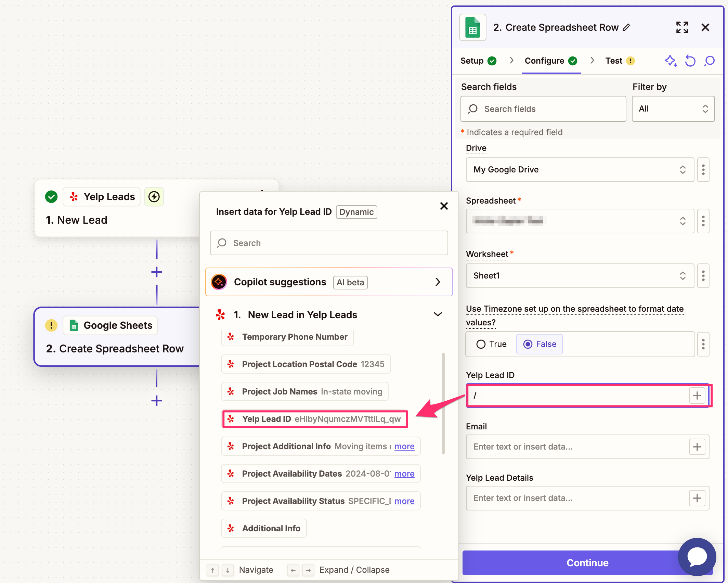Collapse New Lead in Yelp Leads section
The width and height of the screenshot is (728, 583).
coord(438,314)
